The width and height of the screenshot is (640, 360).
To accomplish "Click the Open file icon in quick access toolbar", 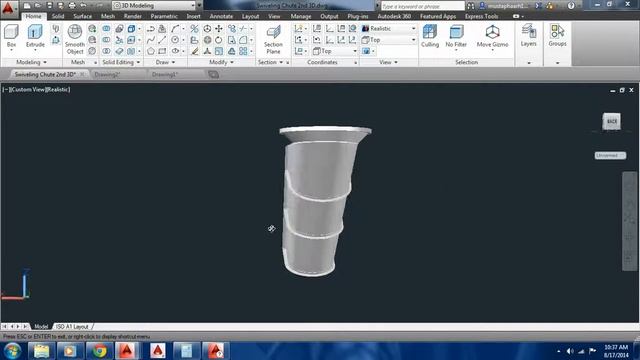I will point(38,5).
